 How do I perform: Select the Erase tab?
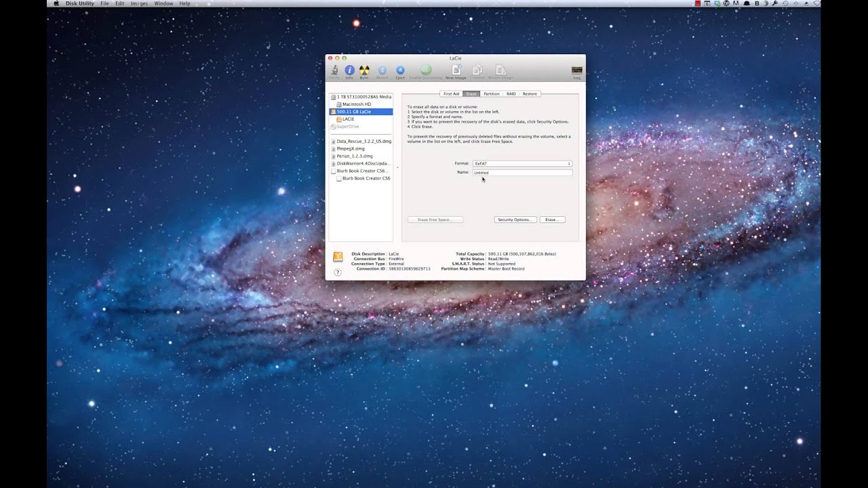(x=471, y=94)
